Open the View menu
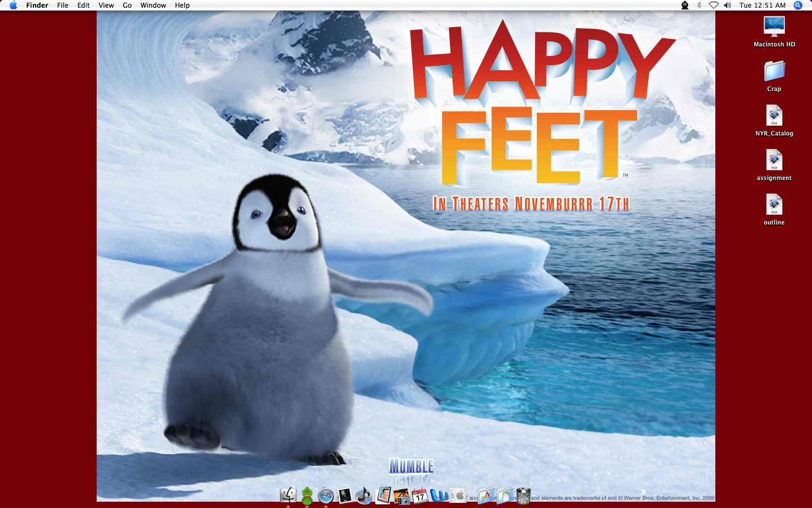The height and width of the screenshot is (508, 812). [106, 5]
